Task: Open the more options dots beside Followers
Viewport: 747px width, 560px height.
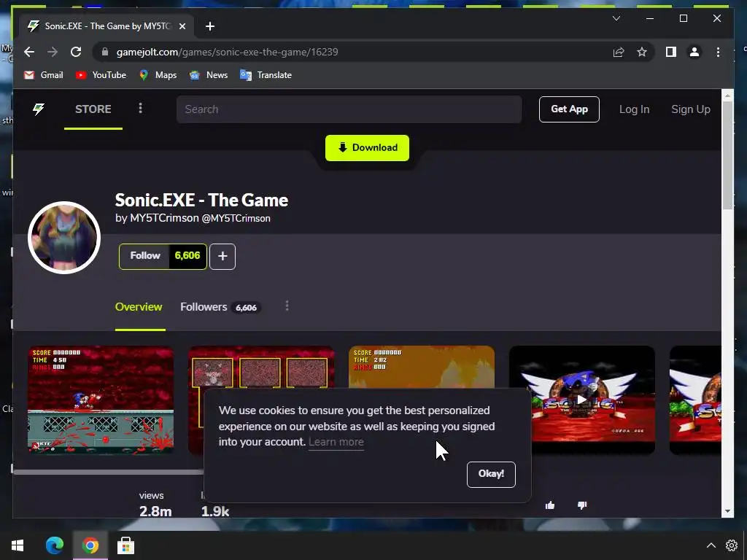Action: click(287, 306)
